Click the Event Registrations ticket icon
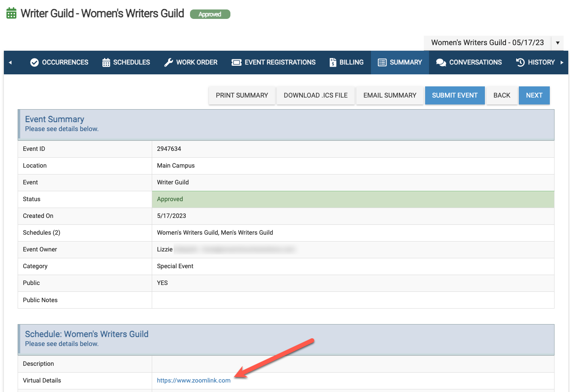The height and width of the screenshot is (392, 570). [x=236, y=62]
